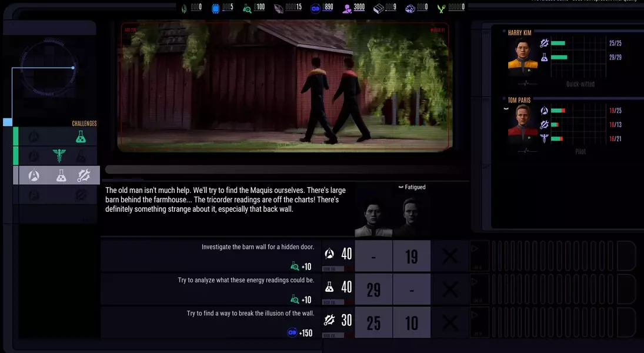Screen dimensions: 644x353
Task: Select Tom Paris's 19 value for barn investigation
Action: pos(412,256)
